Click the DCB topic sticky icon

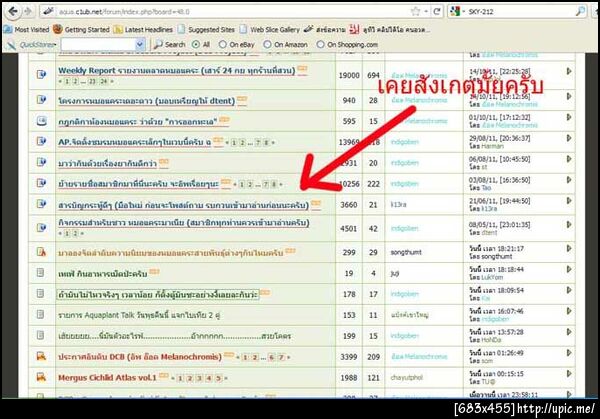tap(41, 356)
